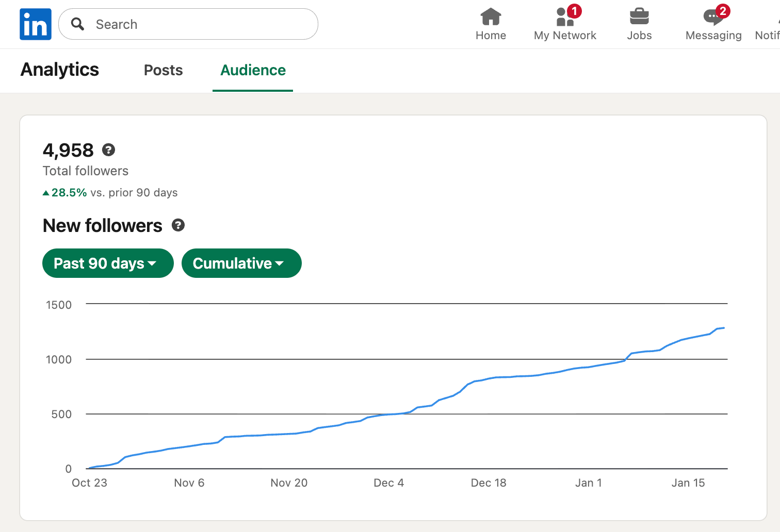The width and height of the screenshot is (780, 532).
Task: Open My Network people icon
Action: click(565, 17)
